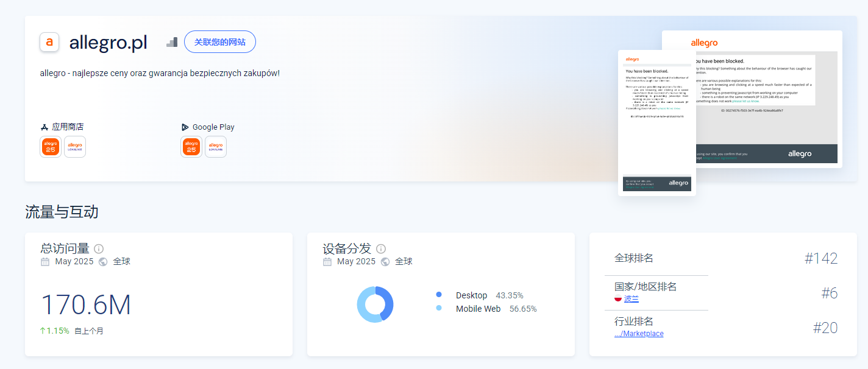Open the .../Marketplace industry link
Image resolution: width=868 pixels, height=369 pixels.
(x=639, y=334)
